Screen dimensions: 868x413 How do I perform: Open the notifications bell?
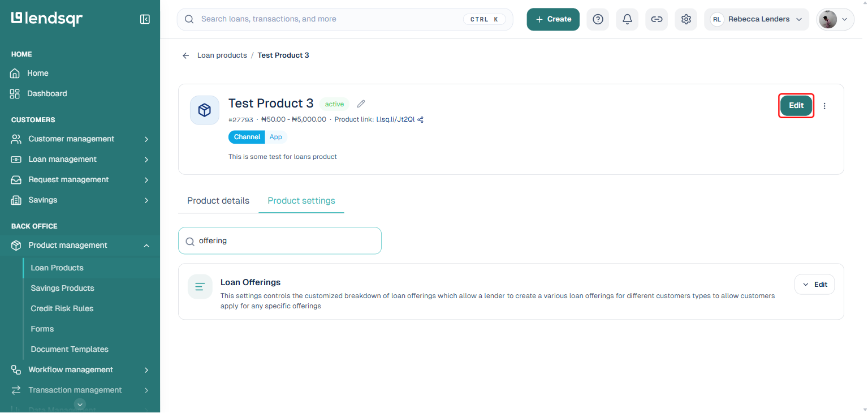point(627,19)
